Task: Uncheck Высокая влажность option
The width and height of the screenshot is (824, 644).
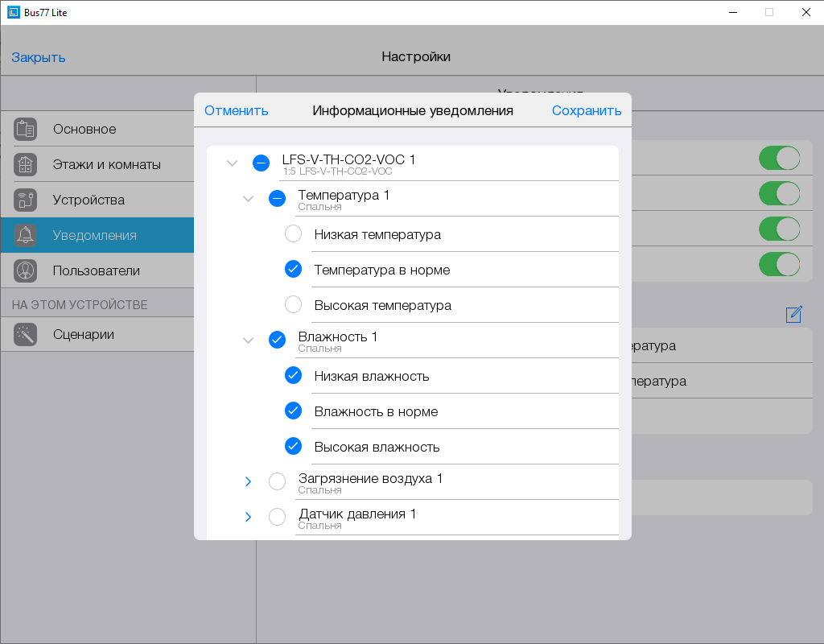Action: pos(294,446)
